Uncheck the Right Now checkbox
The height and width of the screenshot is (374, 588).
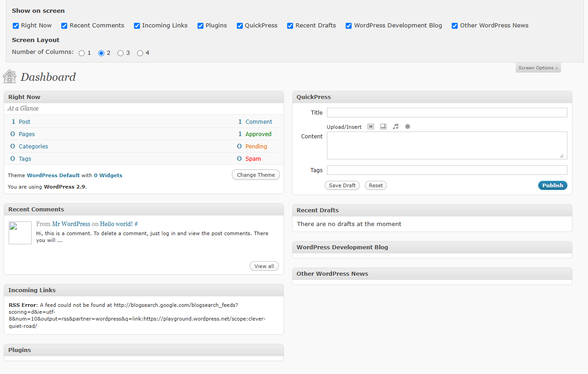(16, 26)
